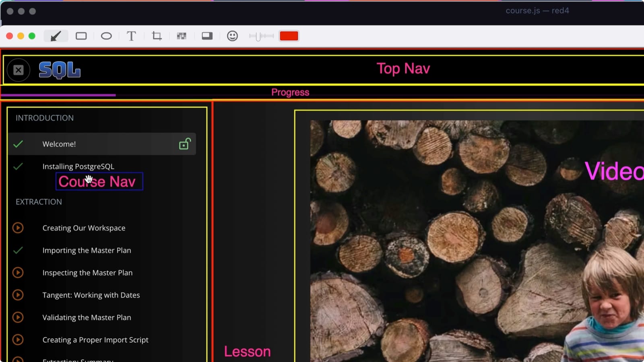644x362 pixels.
Task: Click play icon beside Inspecting the Master Plan
Action: 18,273
